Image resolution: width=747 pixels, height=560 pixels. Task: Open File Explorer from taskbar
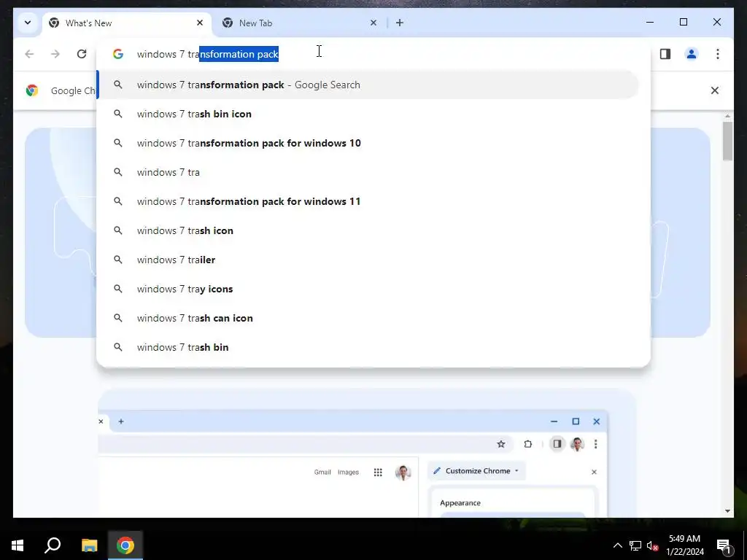[x=89, y=545]
